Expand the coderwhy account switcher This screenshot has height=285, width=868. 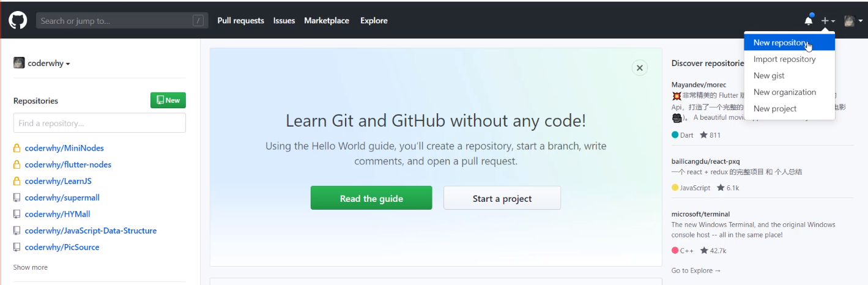[42, 63]
